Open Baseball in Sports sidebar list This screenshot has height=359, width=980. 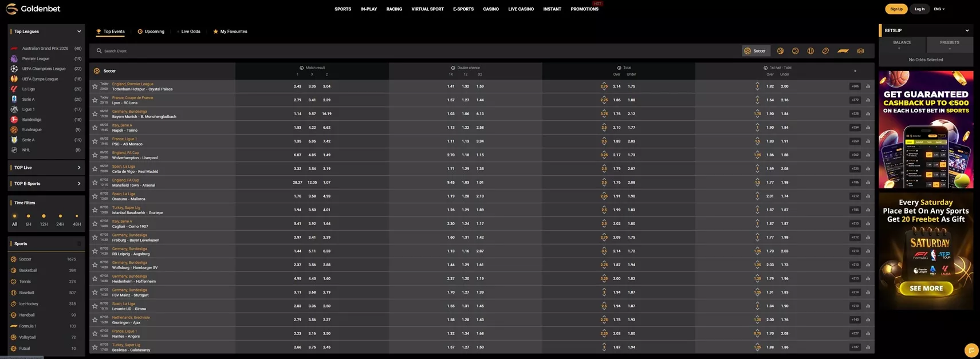(x=46, y=293)
